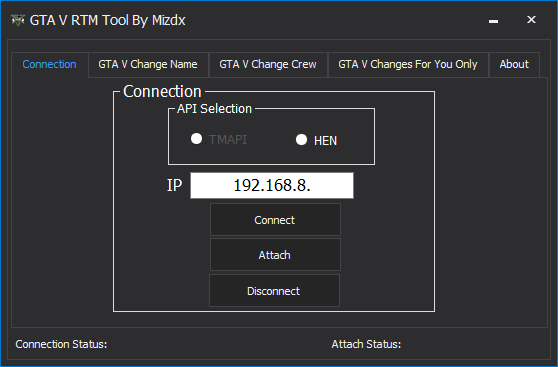
Task: Open GTA V Changes For You Only tab
Action: [x=408, y=64]
